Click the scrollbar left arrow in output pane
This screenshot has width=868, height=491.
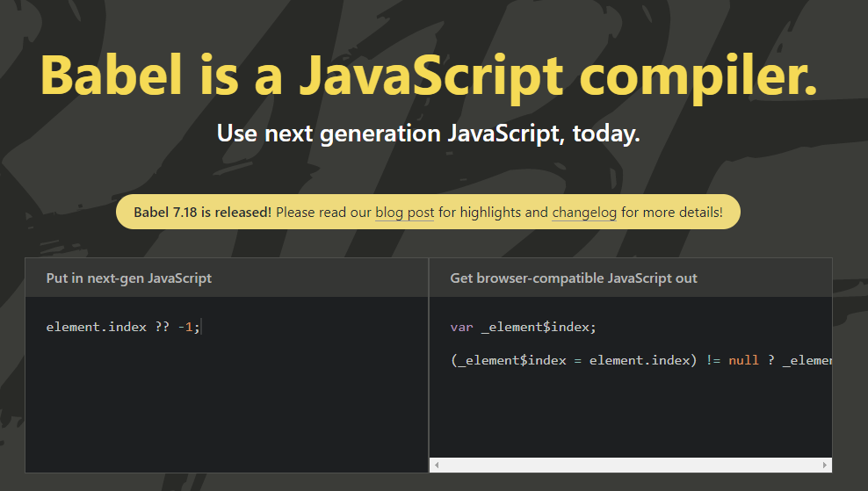click(437, 465)
